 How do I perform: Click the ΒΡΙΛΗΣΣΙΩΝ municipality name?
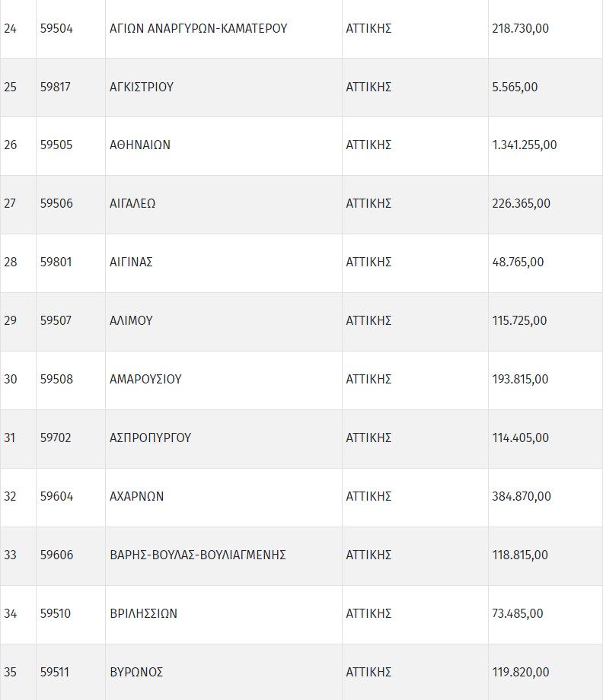pos(144,613)
